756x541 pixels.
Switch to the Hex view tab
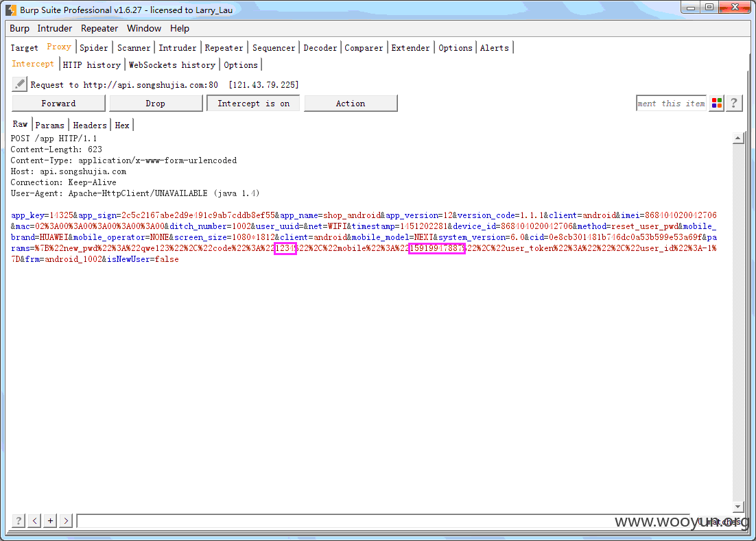(x=122, y=125)
